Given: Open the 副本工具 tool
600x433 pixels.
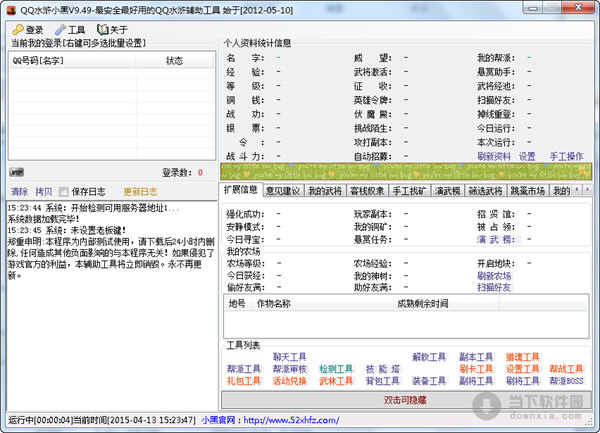Looking at the screenshot, I should (x=476, y=357).
